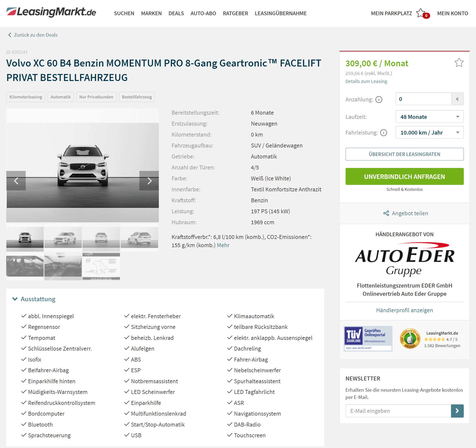Collapse the Ausstattung section

tap(34, 299)
